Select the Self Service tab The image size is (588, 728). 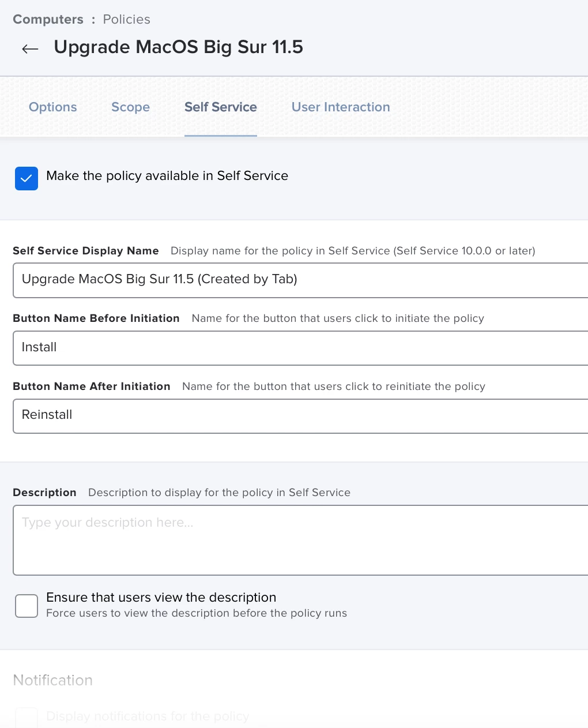(221, 107)
